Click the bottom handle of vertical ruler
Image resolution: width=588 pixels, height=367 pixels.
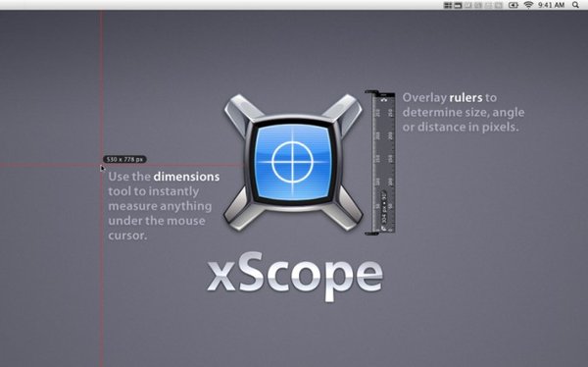tap(372, 234)
